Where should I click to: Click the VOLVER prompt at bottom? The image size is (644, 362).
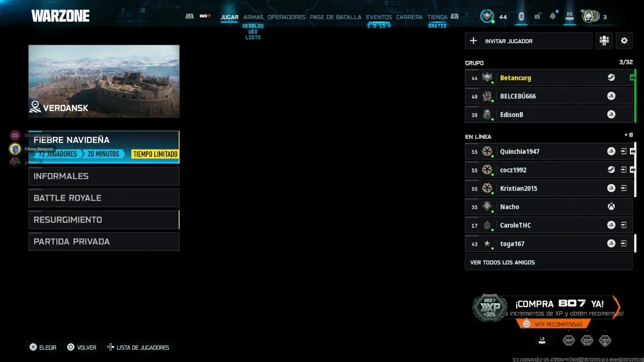82,347
